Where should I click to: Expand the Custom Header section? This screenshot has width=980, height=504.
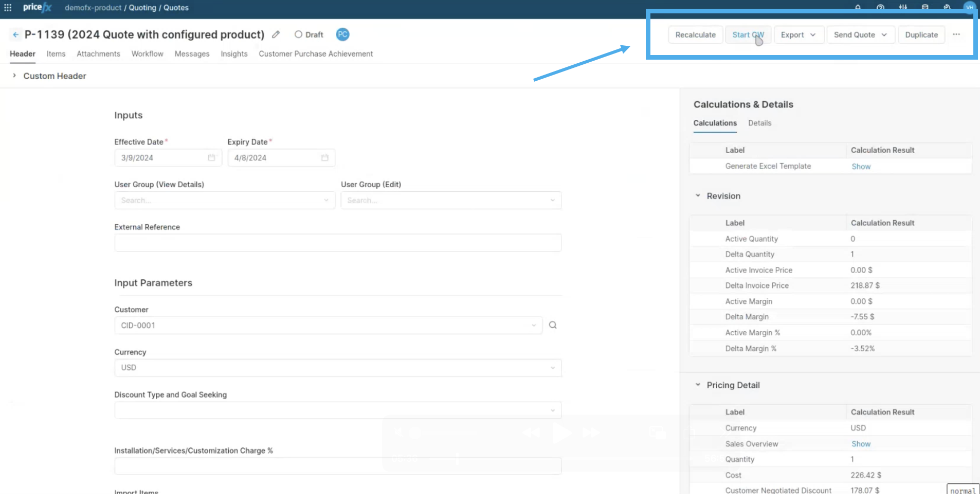click(14, 76)
